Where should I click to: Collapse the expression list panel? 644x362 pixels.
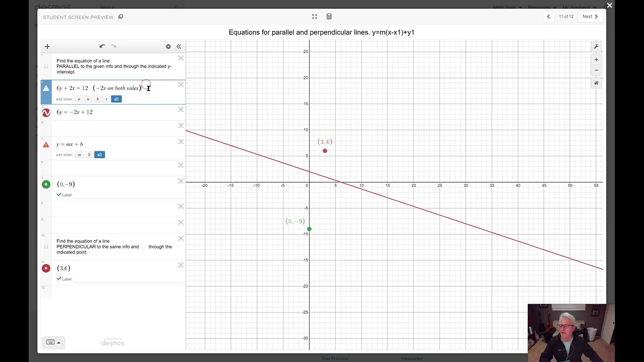(x=179, y=46)
